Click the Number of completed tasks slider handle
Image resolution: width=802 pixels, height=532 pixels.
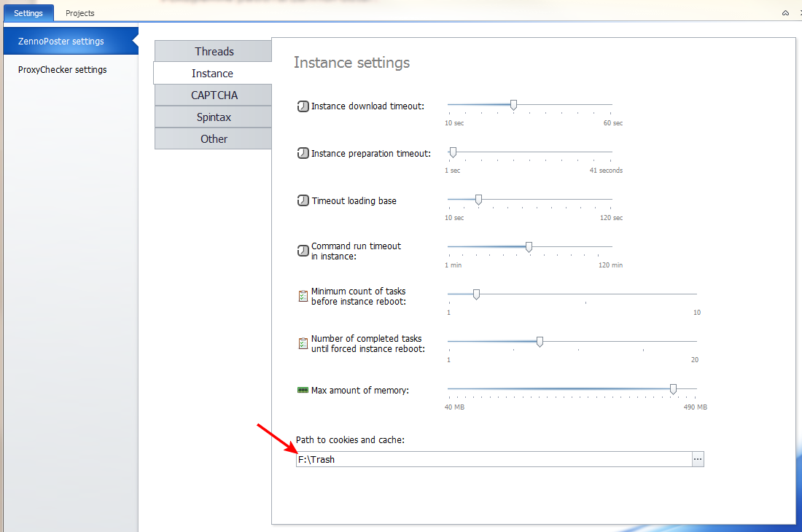(x=540, y=342)
